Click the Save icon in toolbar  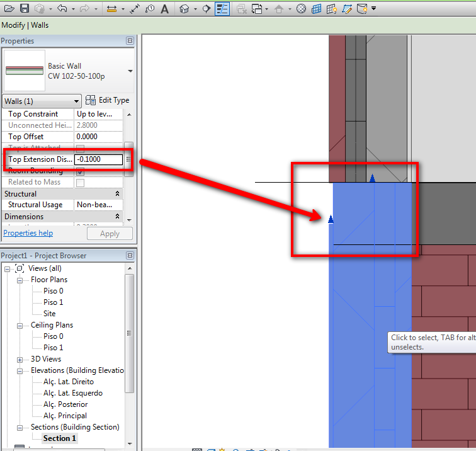pos(25,9)
